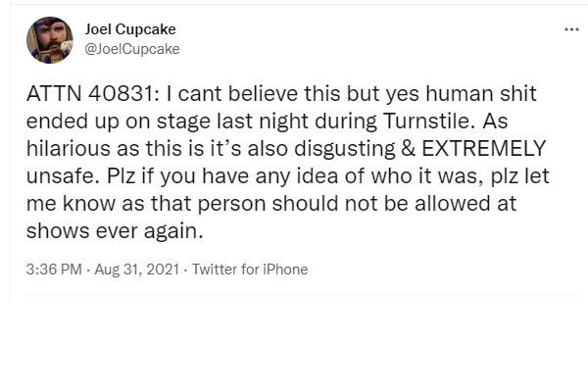588x392 pixels.
Task: Open the Twitter for iPhone source link
Action: pyautogui.click(x=249, y=269)
